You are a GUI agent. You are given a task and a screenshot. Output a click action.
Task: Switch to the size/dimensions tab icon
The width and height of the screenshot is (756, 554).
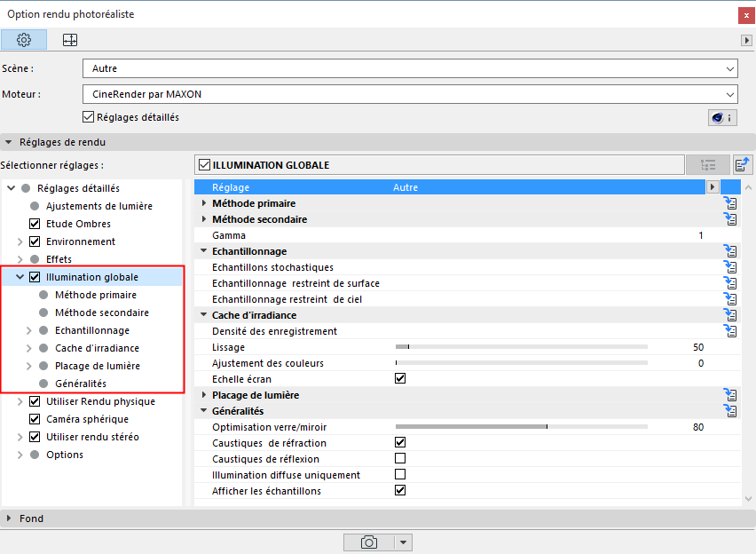click(70, 40)
